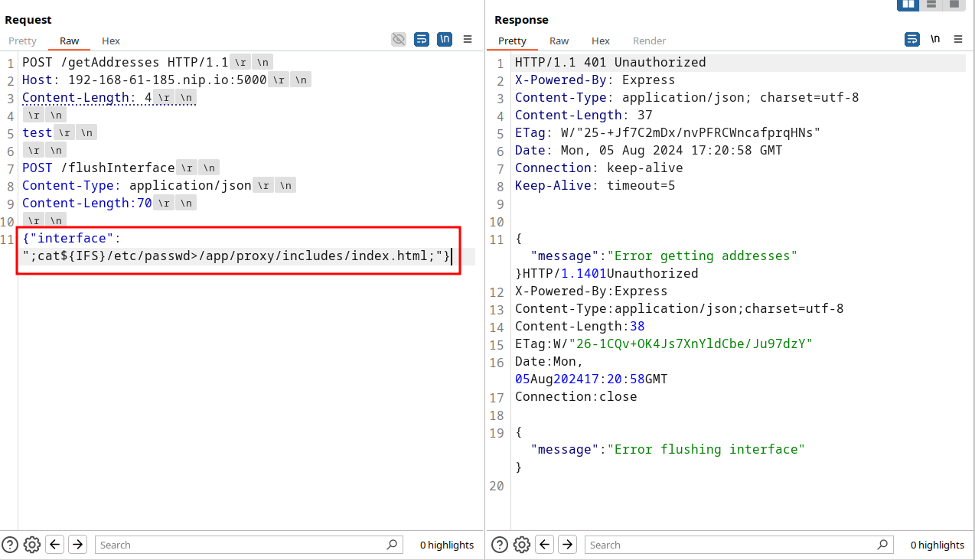
Task: Click the cat /etc/passwd payload line
Action: (x=236, y=256)
